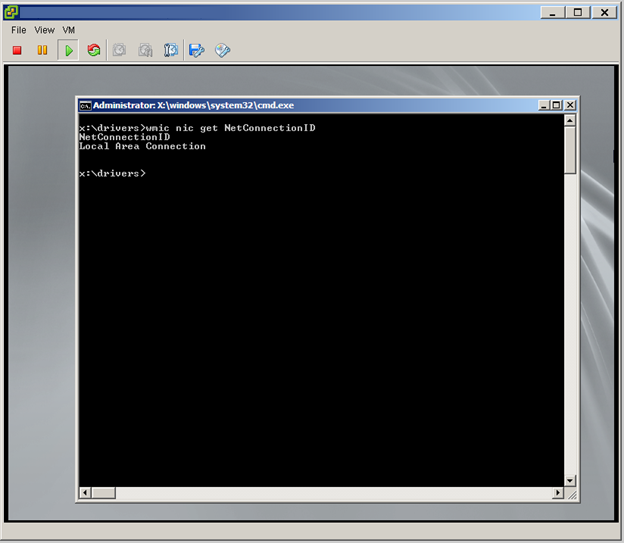Click the Administrator cmd.exe title bar text
Screen dimensions: 624x543
193,105
